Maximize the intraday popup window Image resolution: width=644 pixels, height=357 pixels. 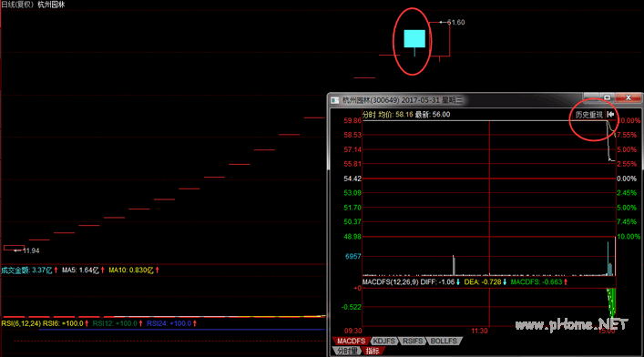pyautogui.click(x=607, y=97)
